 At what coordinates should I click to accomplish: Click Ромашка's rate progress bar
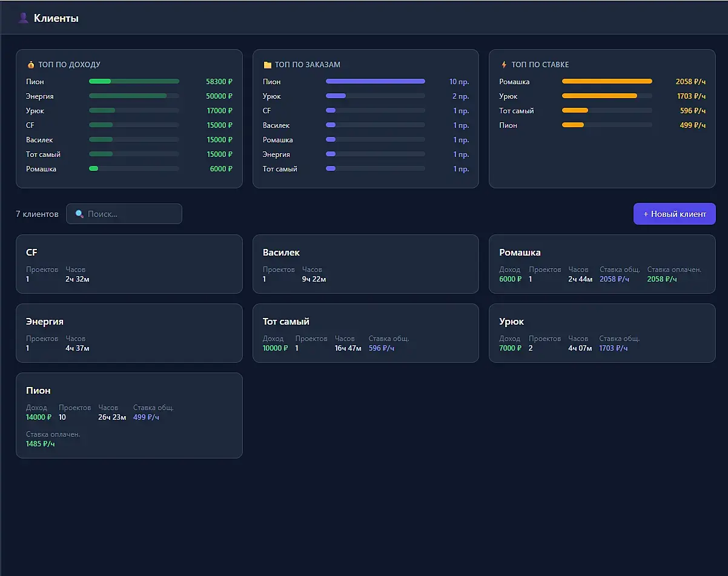[x=607, y=81]
